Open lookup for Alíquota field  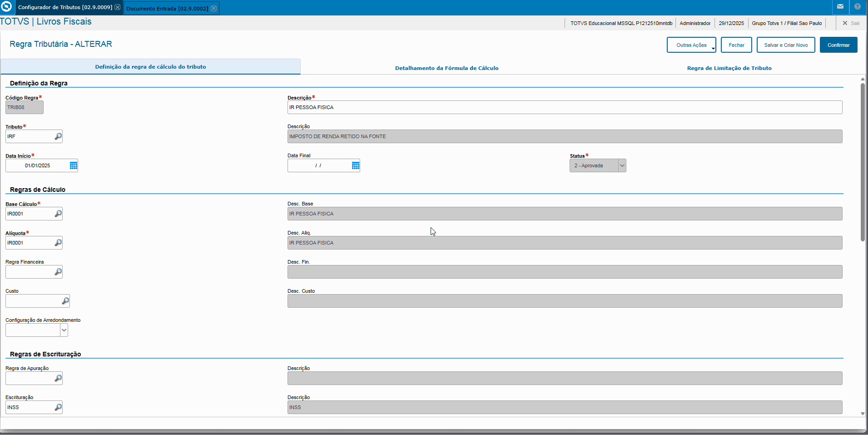[58, 243]
